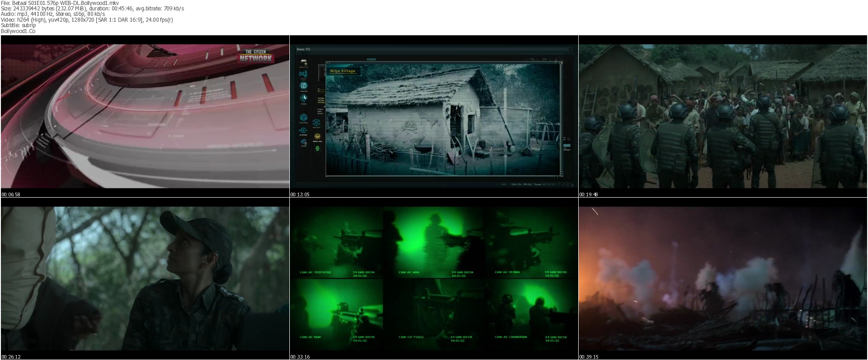The image size is (868, 360).
Task: Click the Bollywood1.Co text in the header
Action: [18, 31]
